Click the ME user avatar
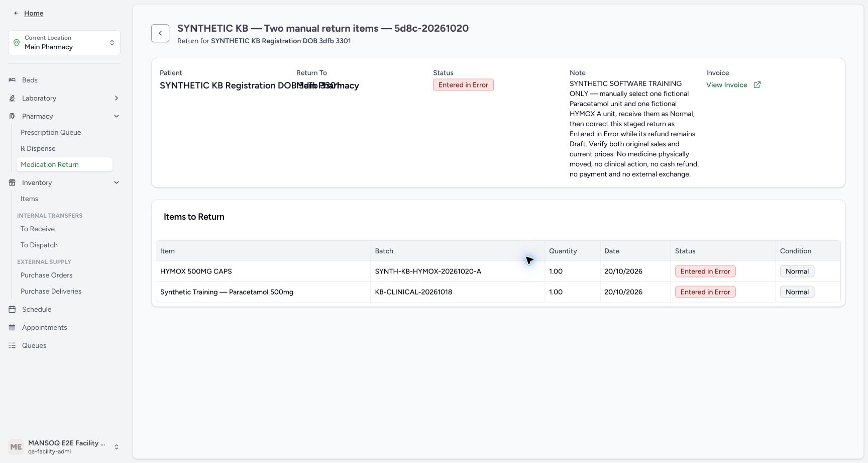Image resolution: width=868 pixels, height=463 pixels. [16, 447]
